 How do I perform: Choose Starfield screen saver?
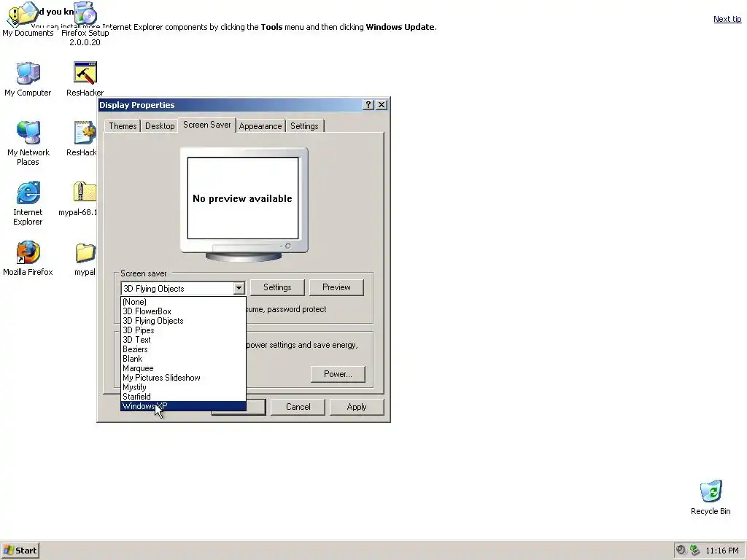pos(183,397)
